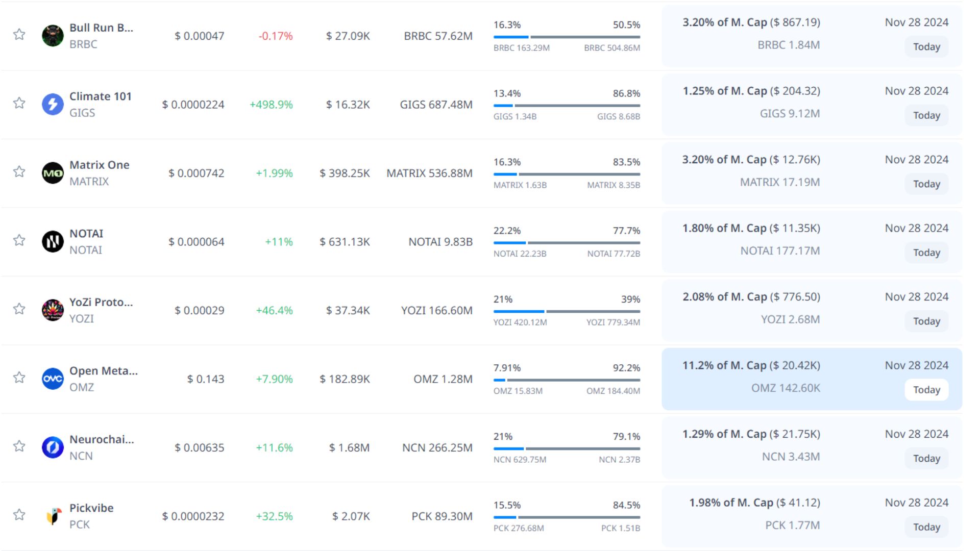Toggle star for Climate 101 GIGS
980x551 pixels.
click(19, 103)
